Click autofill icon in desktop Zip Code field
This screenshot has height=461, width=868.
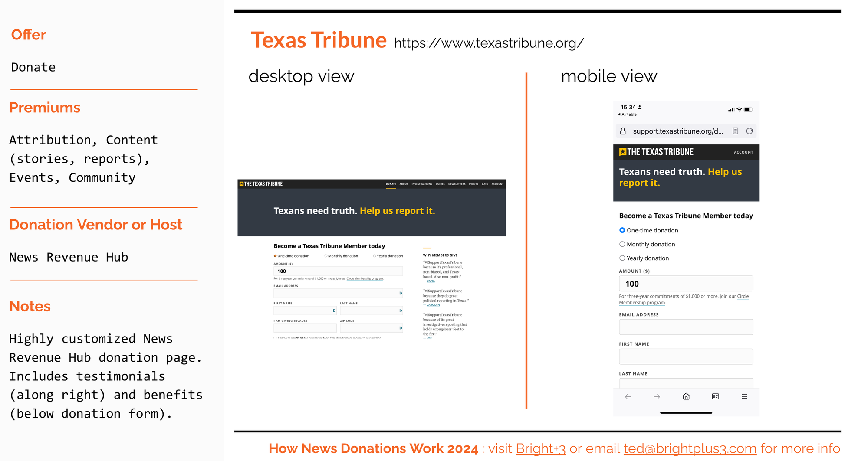coord(401,328)
